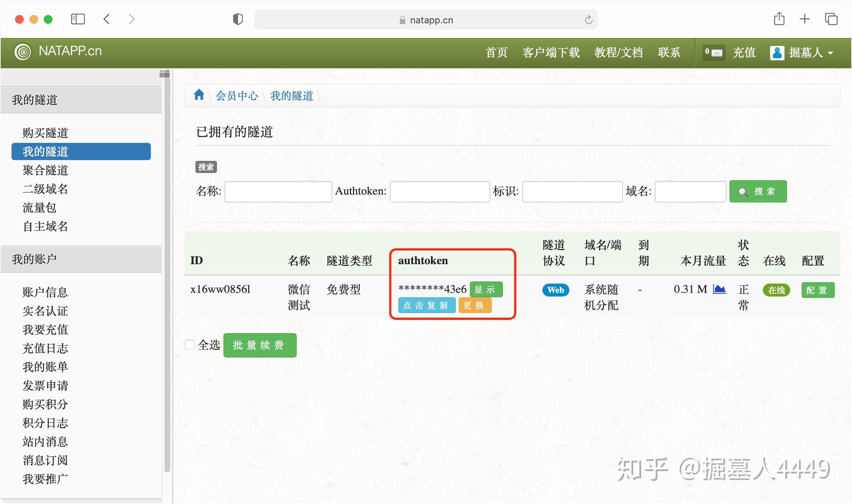Collapse the sidebar panel toggle
Viewport: 852px width, 504px height.
coord(165,74)
